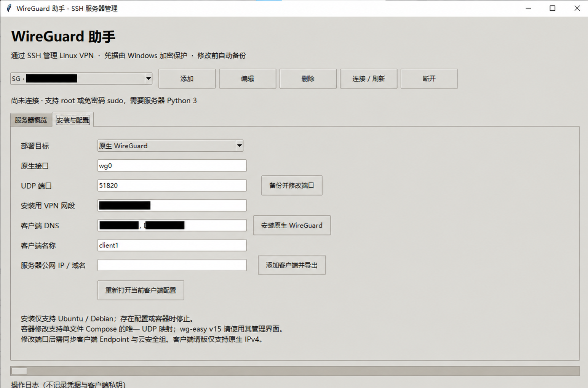Viewport: 588px width, 388px height.
Task: Focus the 原生接口 field containing wg0
Action: (172, 166)
